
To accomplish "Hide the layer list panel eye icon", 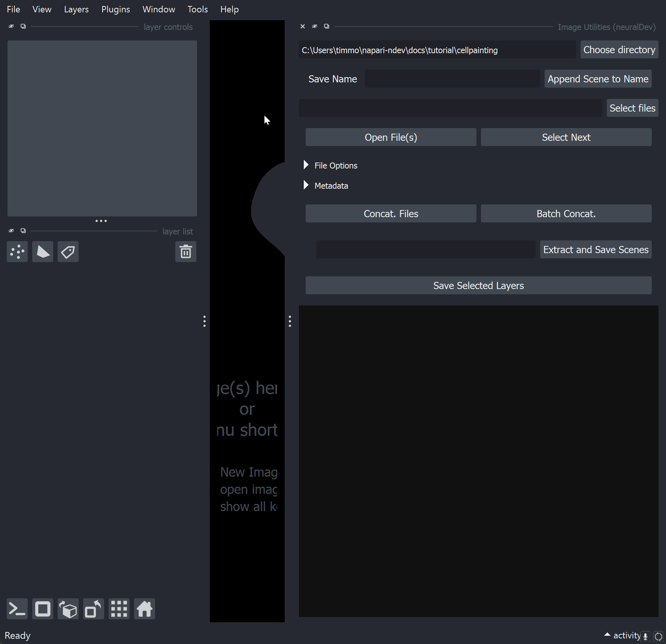I will (x=11, y=231).
